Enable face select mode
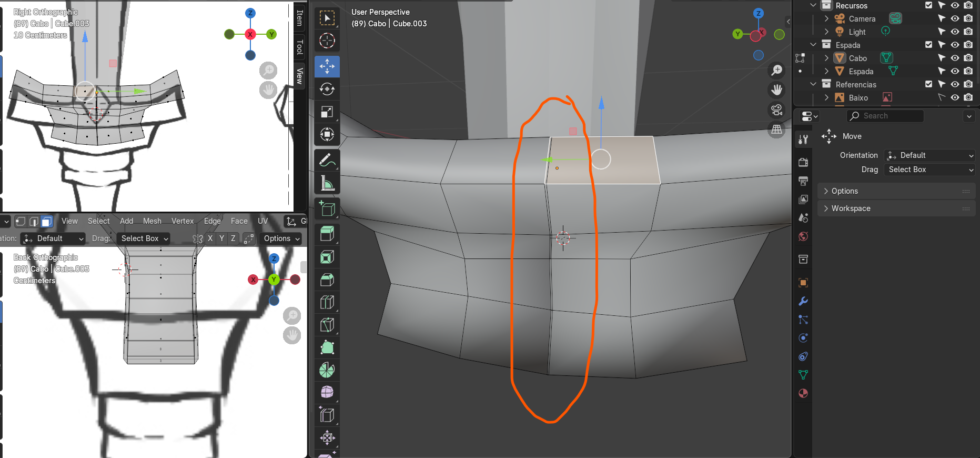Viewport: 980px width, 458px height. point(46,222)
